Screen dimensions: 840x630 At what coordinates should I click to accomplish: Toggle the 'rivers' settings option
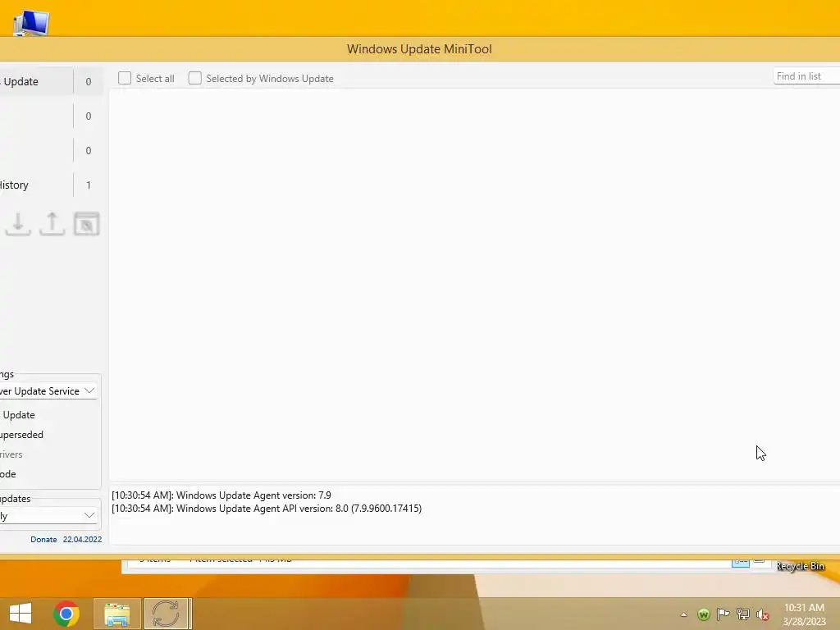tap(11, 454)
